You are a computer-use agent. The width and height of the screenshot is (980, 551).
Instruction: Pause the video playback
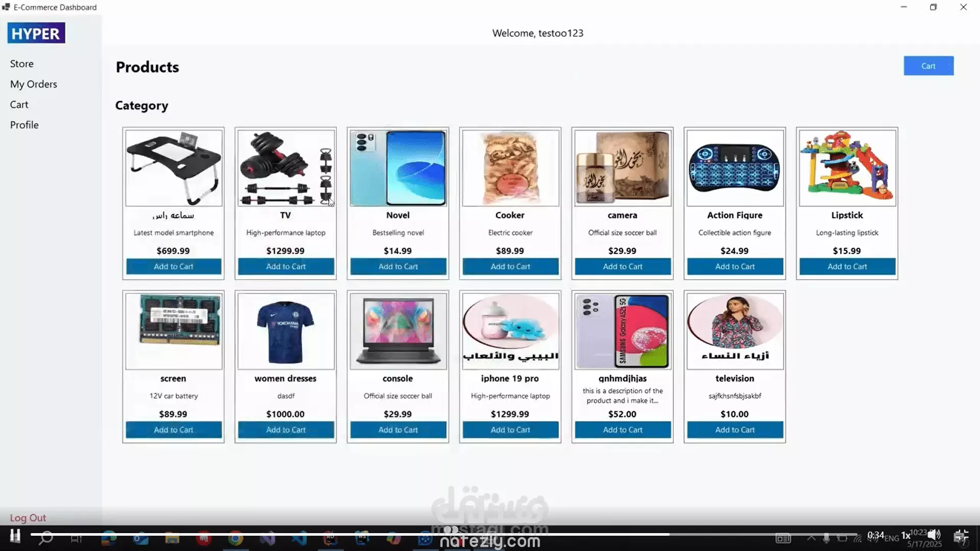pos(15,536)
